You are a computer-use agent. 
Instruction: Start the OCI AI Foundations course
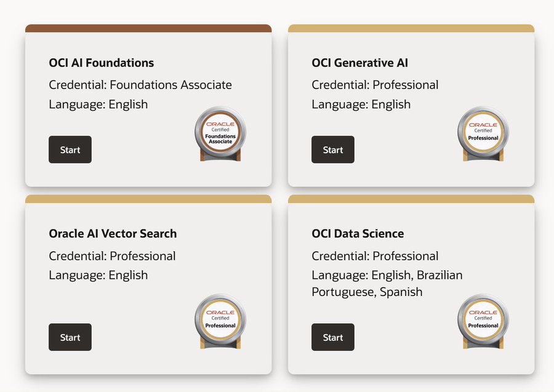pyautogui.click(x=70, y=150)
